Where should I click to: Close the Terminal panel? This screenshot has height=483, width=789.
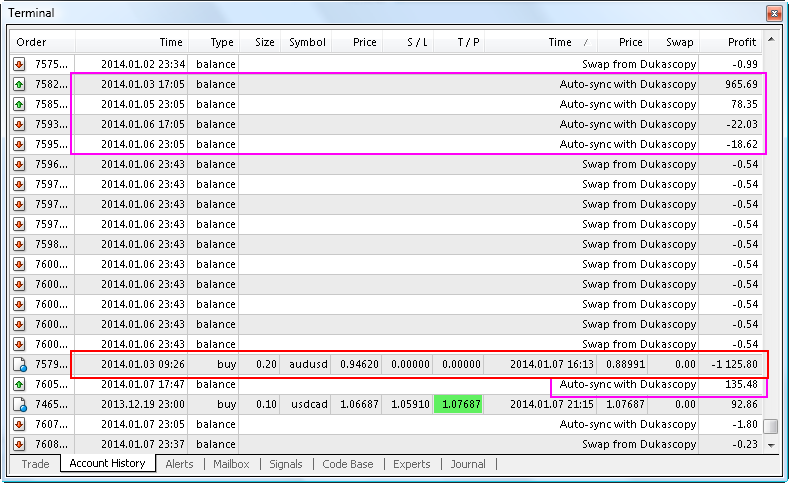[774, 13]
